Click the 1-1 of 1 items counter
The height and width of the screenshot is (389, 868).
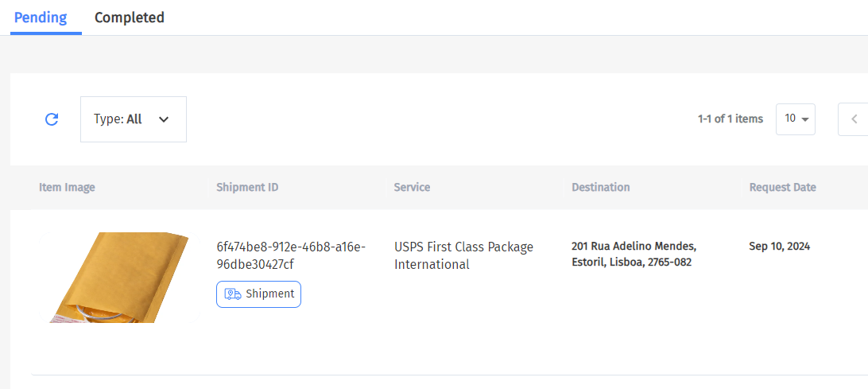click(730, 119)
